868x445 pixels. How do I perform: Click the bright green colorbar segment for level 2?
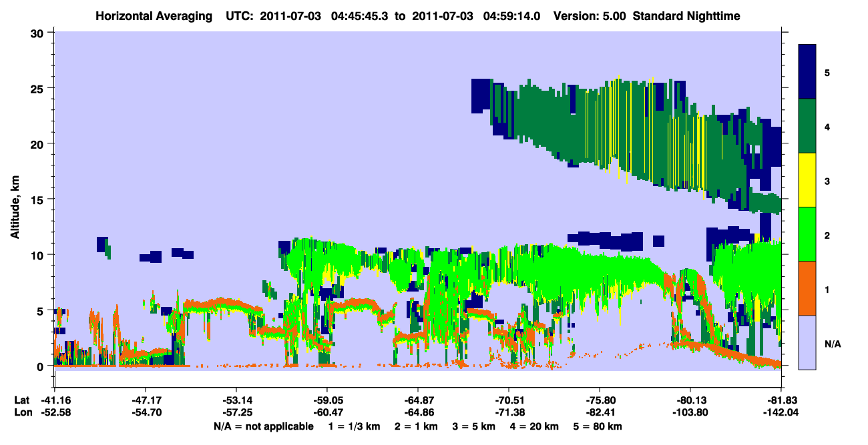click(807, 234)
